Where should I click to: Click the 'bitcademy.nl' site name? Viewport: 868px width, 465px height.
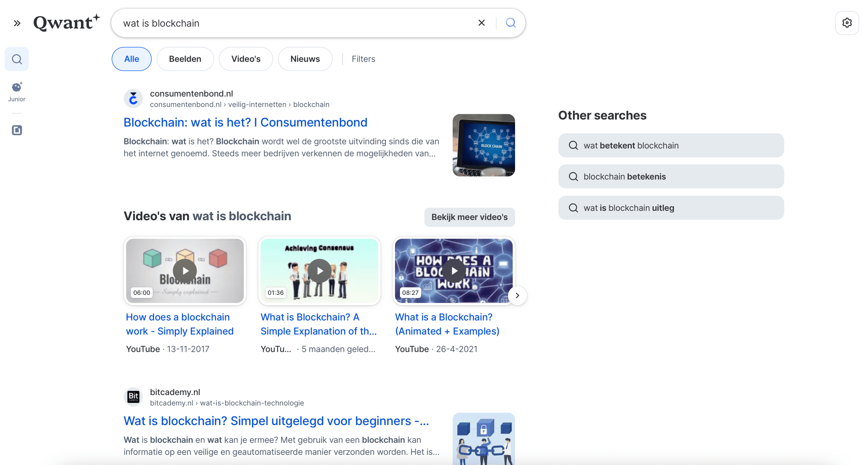[x=175, y=392]
